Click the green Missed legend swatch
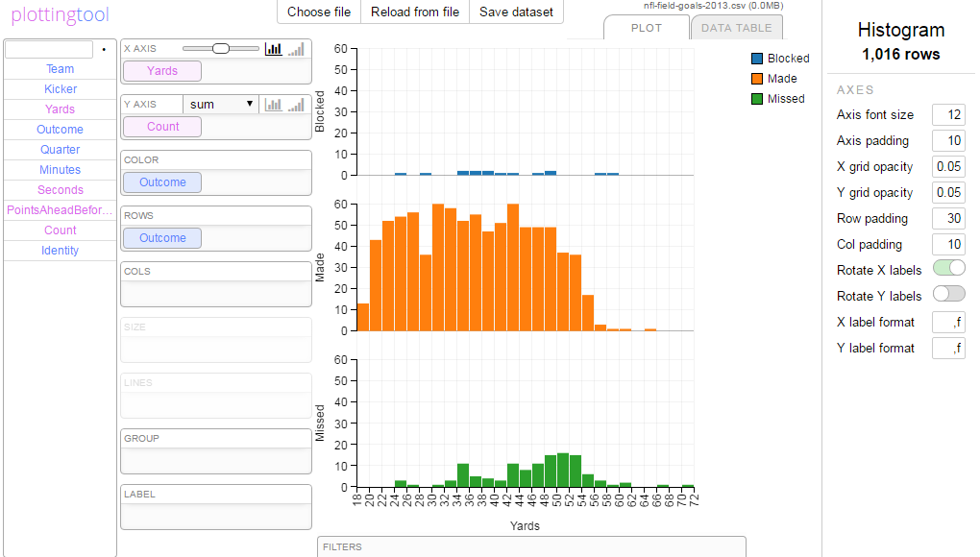The image size is (980, 557). click(x=757, y=99)
